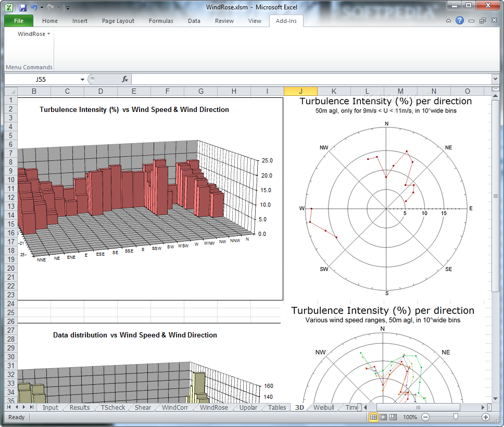Viewport: 504px width, 427px height.
Task: Open the Results sheet tab
Action: click(x=80, y=407)
